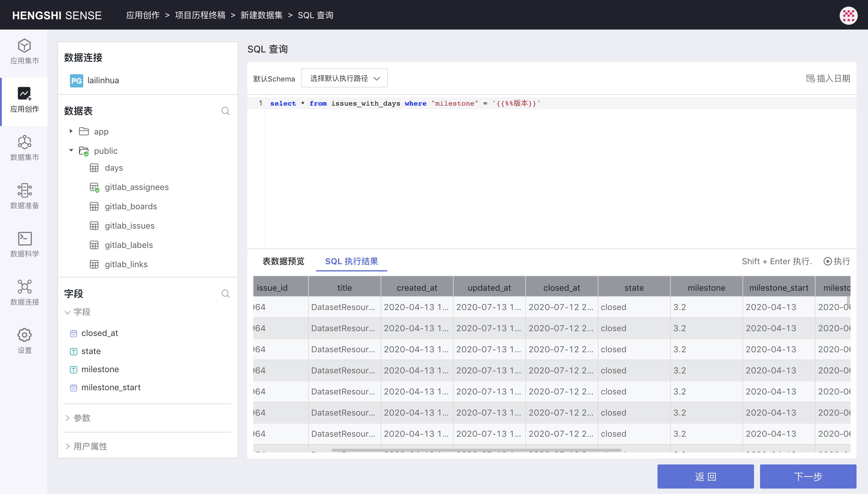868x494 pixels.
Task: Open the 应用集市 sidebar icon
Action: pyautogui.click(x=24, y=46)
